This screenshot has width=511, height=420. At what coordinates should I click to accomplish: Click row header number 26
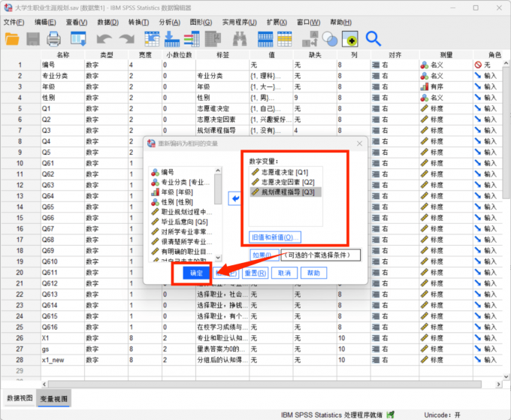pyautogui.click(x=20, y=338)
